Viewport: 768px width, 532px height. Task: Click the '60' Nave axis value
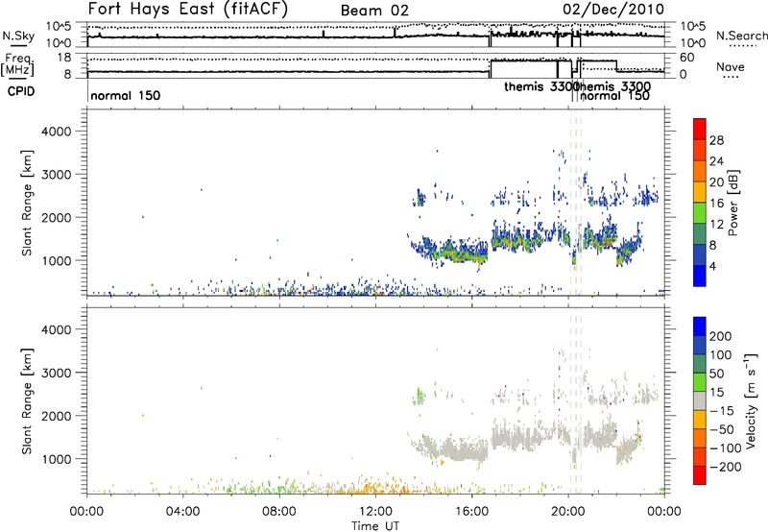(x=687, y=58)
